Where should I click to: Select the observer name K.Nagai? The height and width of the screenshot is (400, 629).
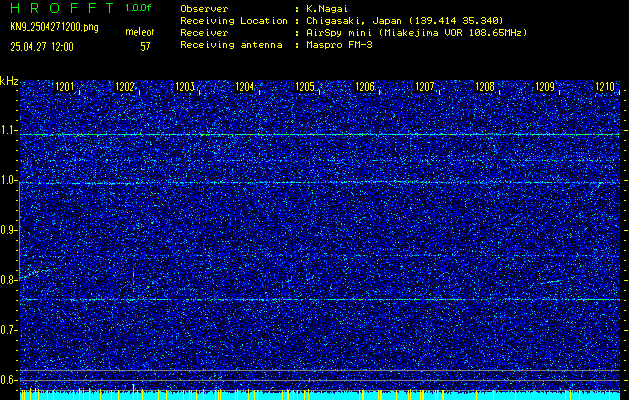[327, 9]
